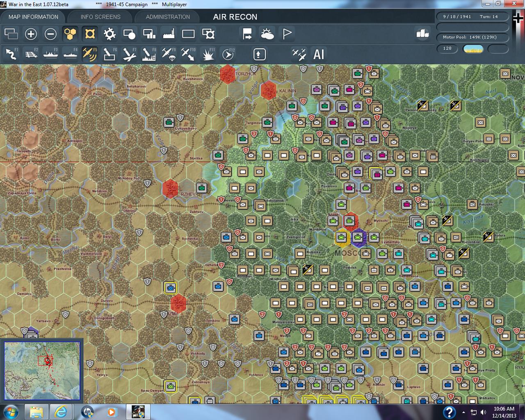Click the Motor Pool 149K (129K) readout

[472, 37]
